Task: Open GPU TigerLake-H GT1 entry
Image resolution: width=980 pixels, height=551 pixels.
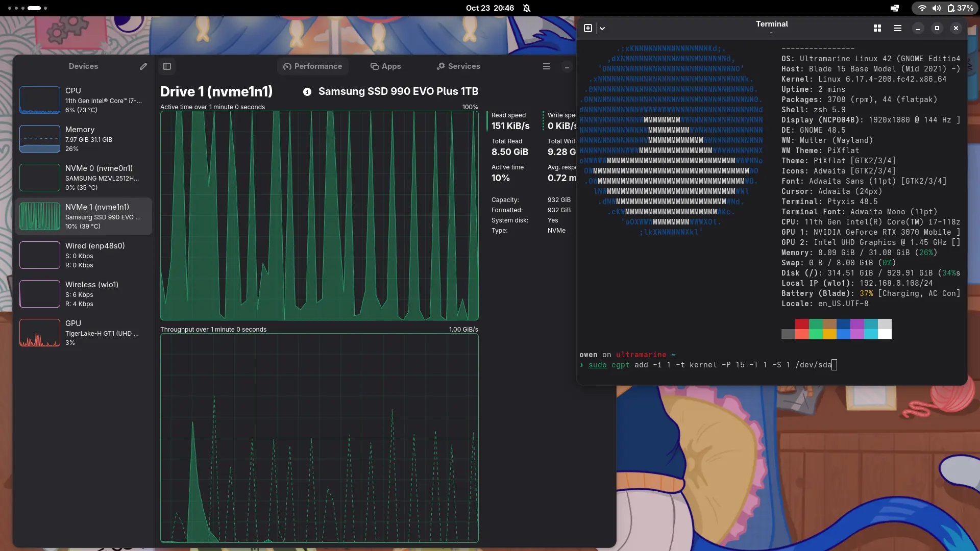Action: coord(84,333)
